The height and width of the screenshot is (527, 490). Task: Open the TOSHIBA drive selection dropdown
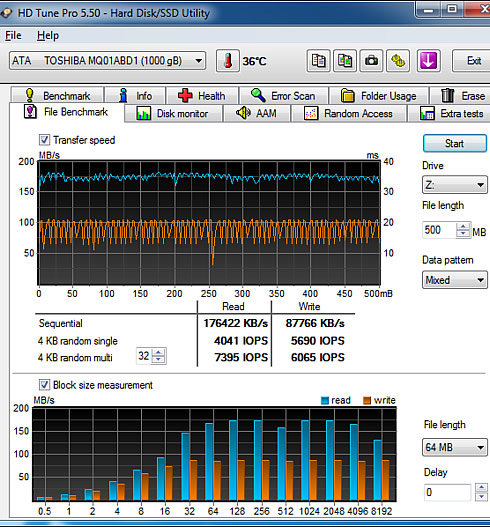coord(108,61)
